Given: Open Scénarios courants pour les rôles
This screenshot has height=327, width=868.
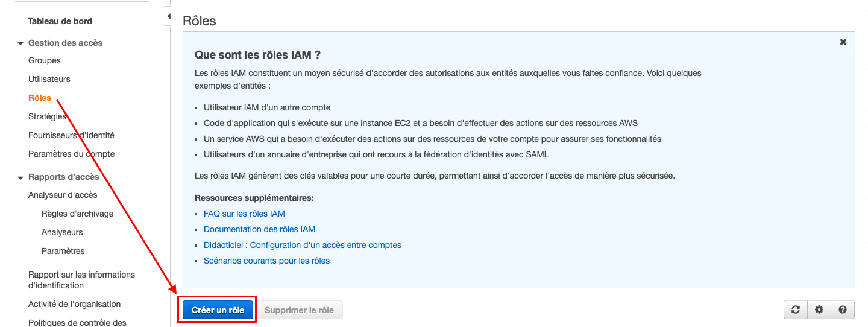Looking at the screenshot, I should (266, 261).
